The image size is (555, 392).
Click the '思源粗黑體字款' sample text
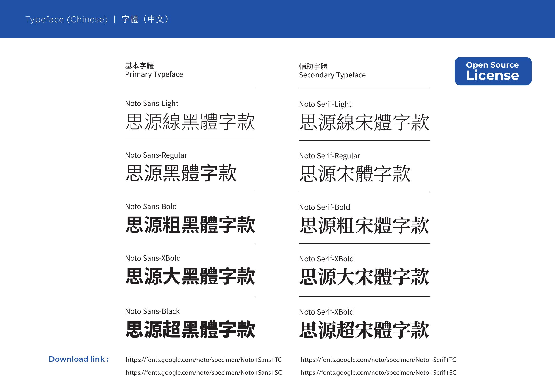tap(191, 225)
